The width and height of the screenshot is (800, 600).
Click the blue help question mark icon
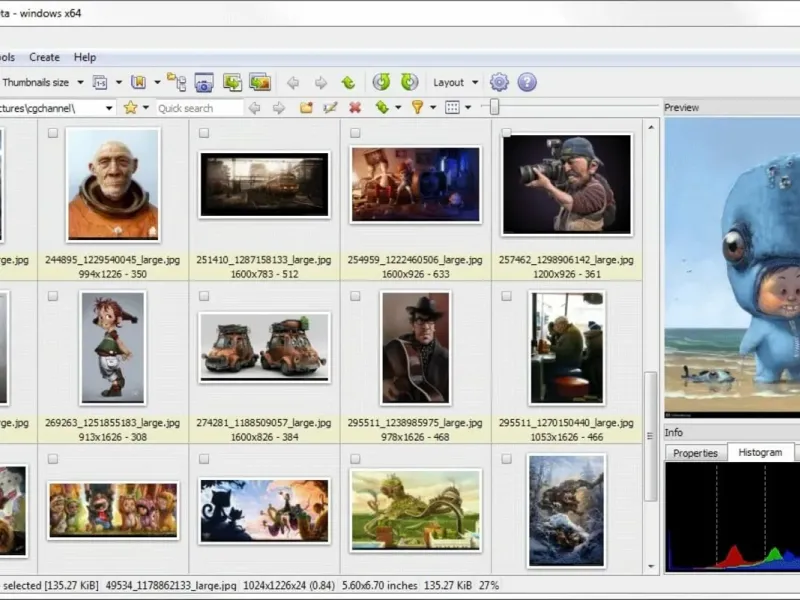point(527,82)
